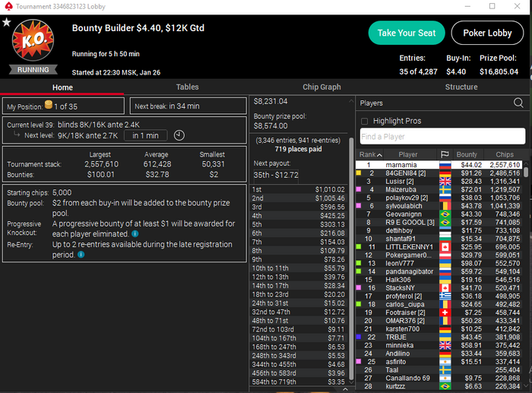The height and width of the screenshot is (393, 532).
Task: Open the Progressive Knockout info icon
Action: pyautogui.click(x=135, y=234)
